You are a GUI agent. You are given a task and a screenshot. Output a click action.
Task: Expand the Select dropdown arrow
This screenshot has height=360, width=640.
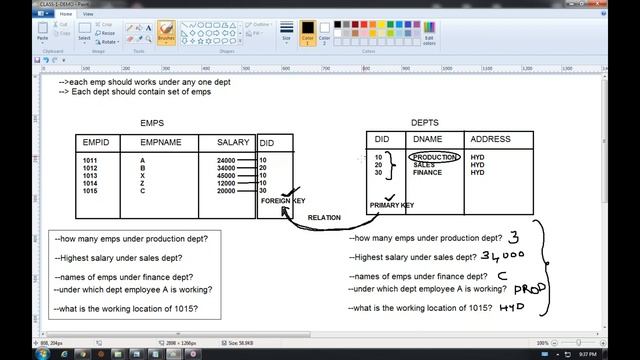[x=84, y=42]
